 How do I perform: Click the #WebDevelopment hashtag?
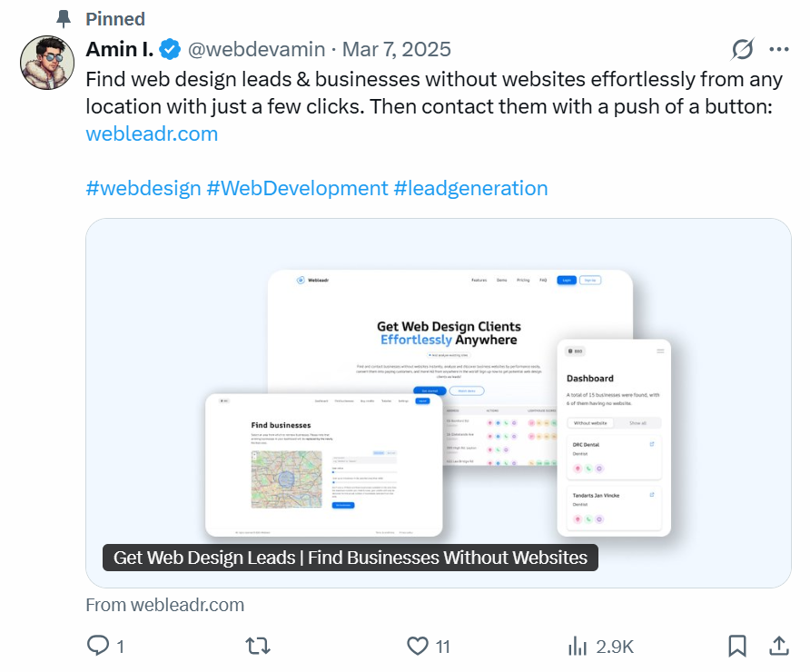[300, 188]
